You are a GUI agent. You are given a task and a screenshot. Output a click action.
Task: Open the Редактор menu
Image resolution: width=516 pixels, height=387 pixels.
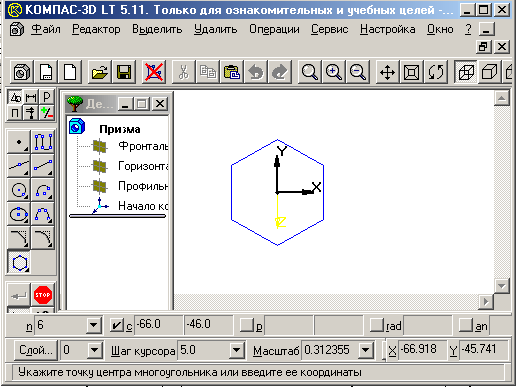pos(96,29)
